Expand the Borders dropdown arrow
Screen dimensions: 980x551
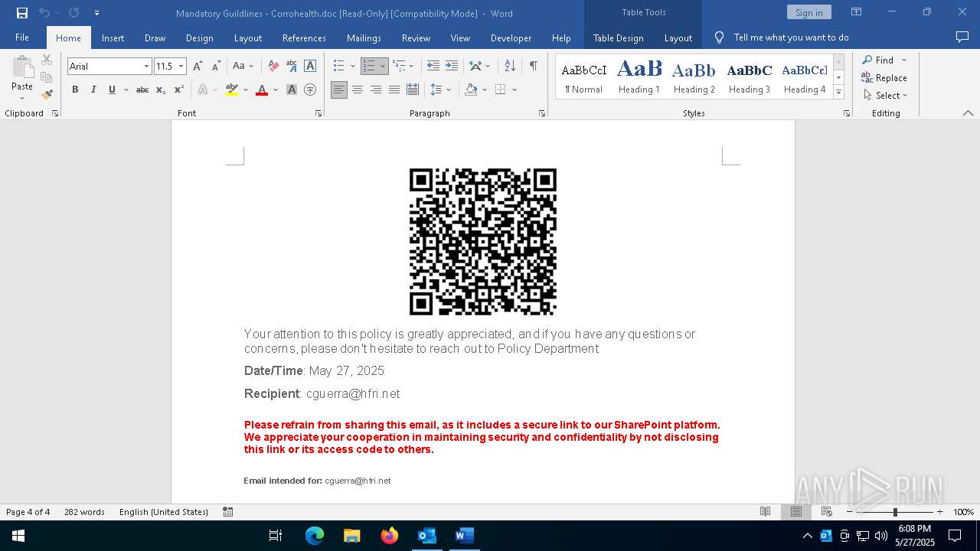514,90
